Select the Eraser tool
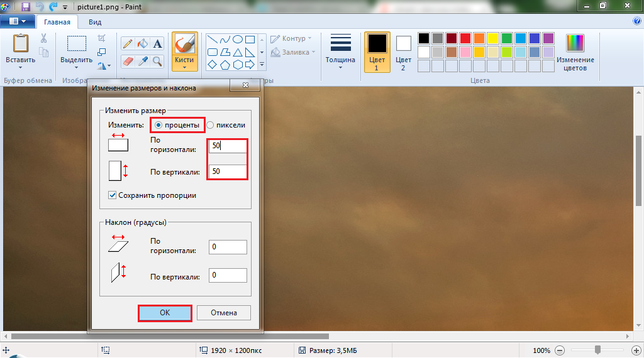The height and width of the screenshot is (358, 644). (128, 61)
